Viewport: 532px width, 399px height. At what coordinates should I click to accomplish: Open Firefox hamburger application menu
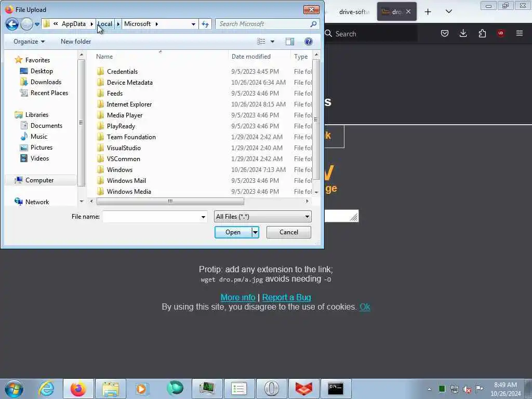[519, 33]
